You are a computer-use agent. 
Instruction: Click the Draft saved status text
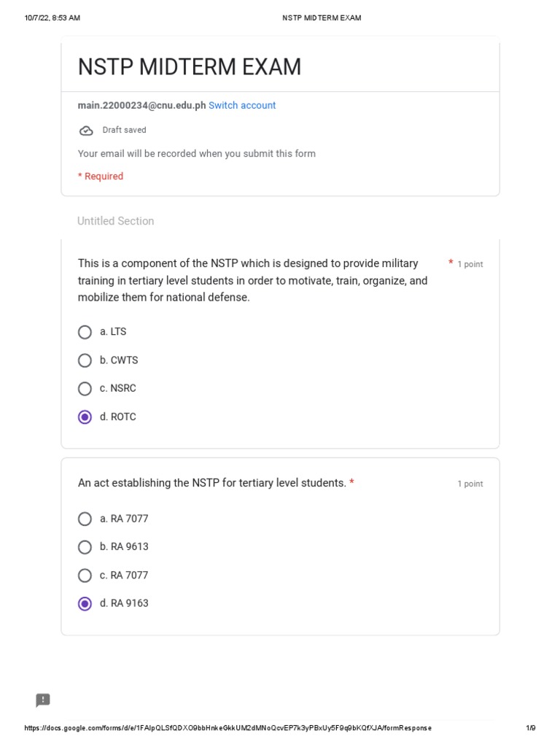pyautogui.click(x=124, y=130)
